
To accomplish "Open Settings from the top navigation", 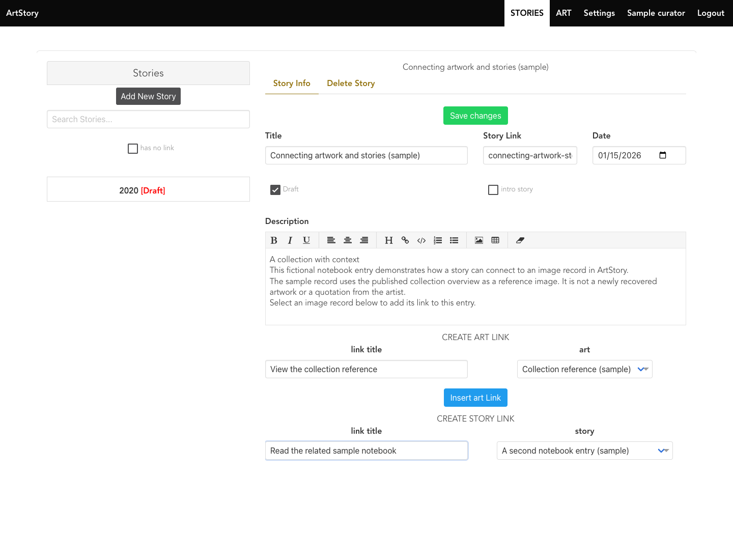I will 599,13.
